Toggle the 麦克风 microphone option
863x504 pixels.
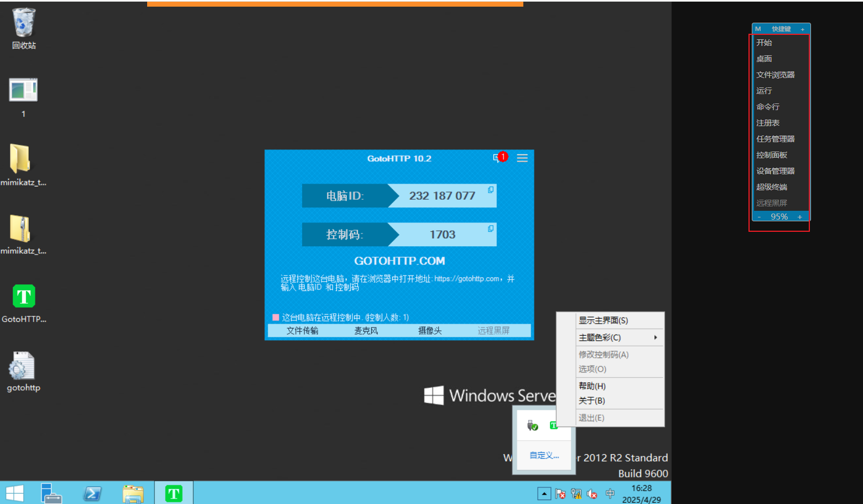(x=366, y=331)
